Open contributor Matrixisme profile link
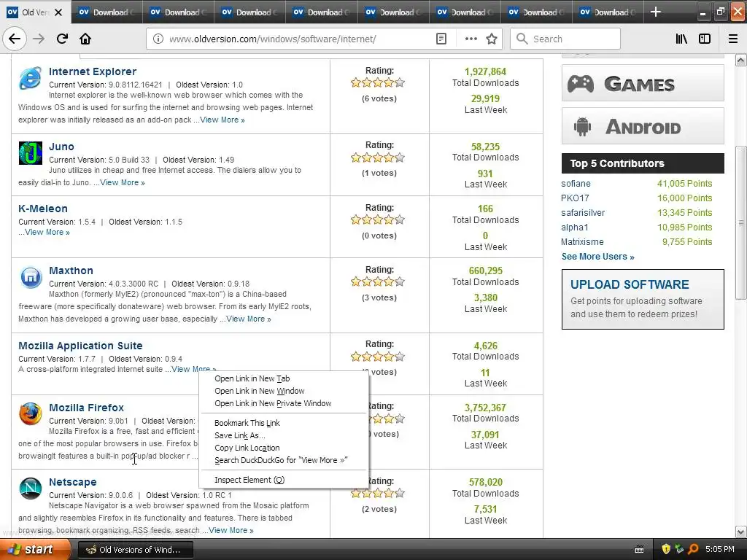Viewport: 747px width, 560px height. (x=582, y=242)
